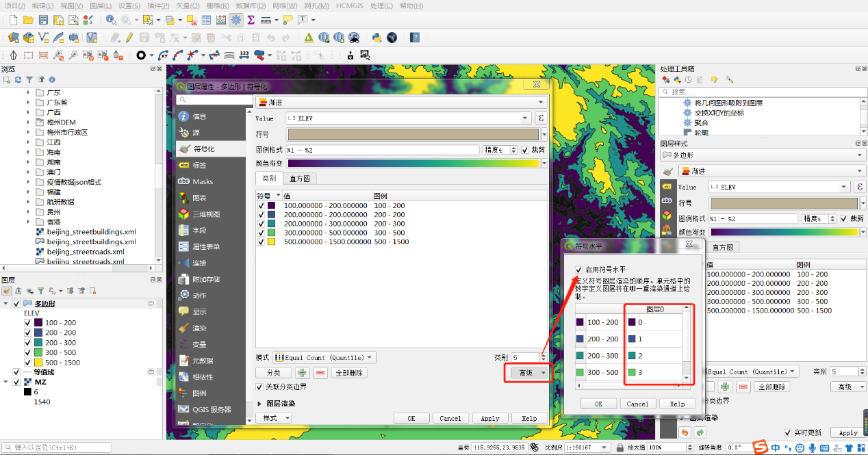Open the Equal Count (Quantile) mode dropdown
The height and width of the screenshot is (455, 868).
(x=324, y=357)
